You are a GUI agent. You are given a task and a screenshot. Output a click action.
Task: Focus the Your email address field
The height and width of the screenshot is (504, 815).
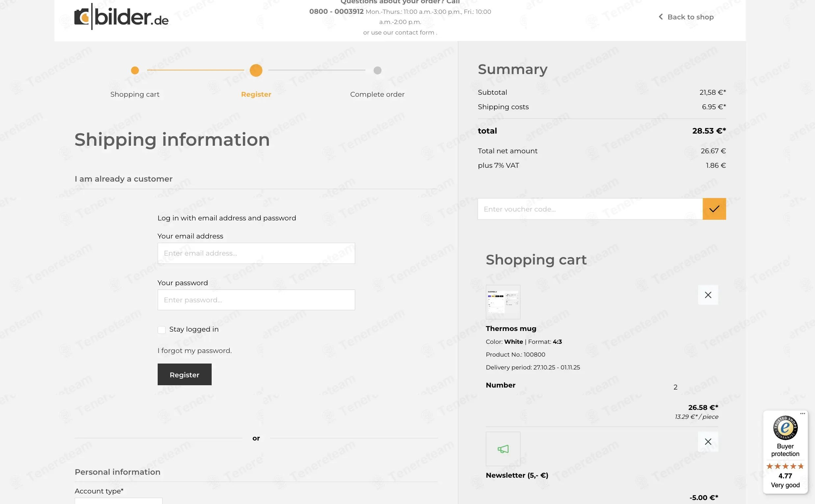click(x=256, y=253)
